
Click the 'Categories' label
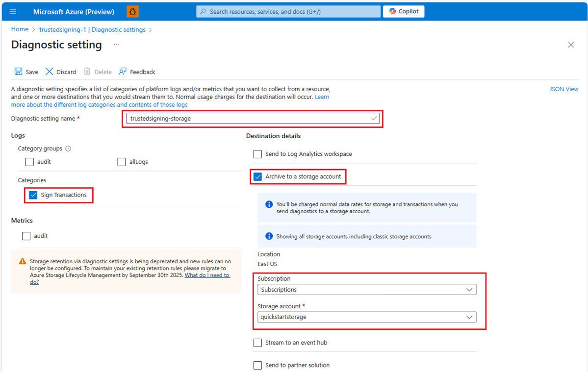[x=32, y=180]
